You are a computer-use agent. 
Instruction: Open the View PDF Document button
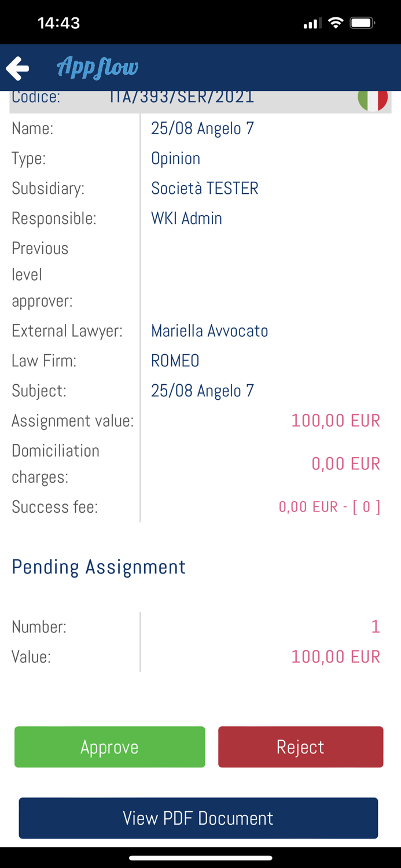click(198, 818)
